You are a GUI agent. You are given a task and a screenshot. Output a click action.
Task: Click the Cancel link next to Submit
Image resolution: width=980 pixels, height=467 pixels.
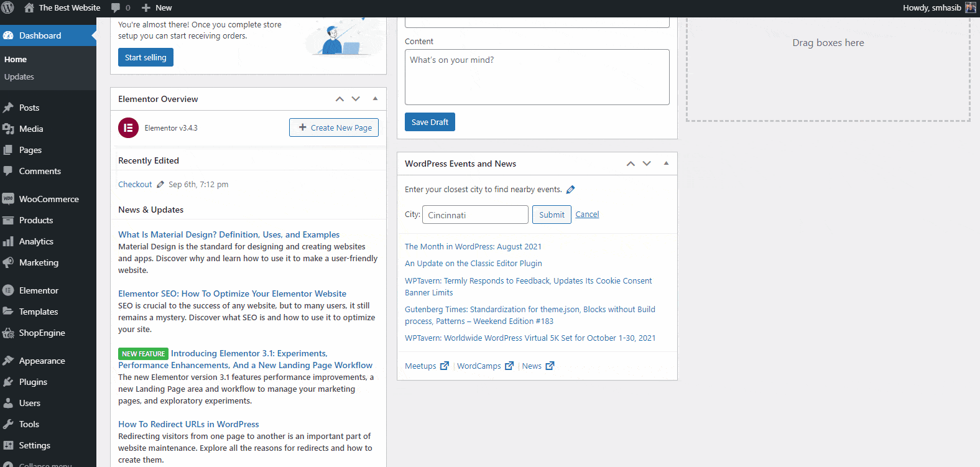tap(587, 215)
